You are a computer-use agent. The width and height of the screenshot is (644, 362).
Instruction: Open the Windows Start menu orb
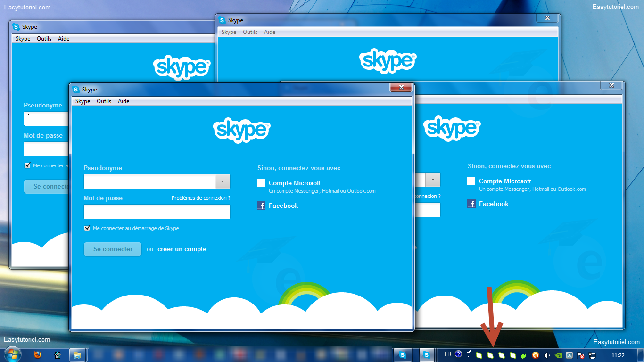click(x=13, y=354)
